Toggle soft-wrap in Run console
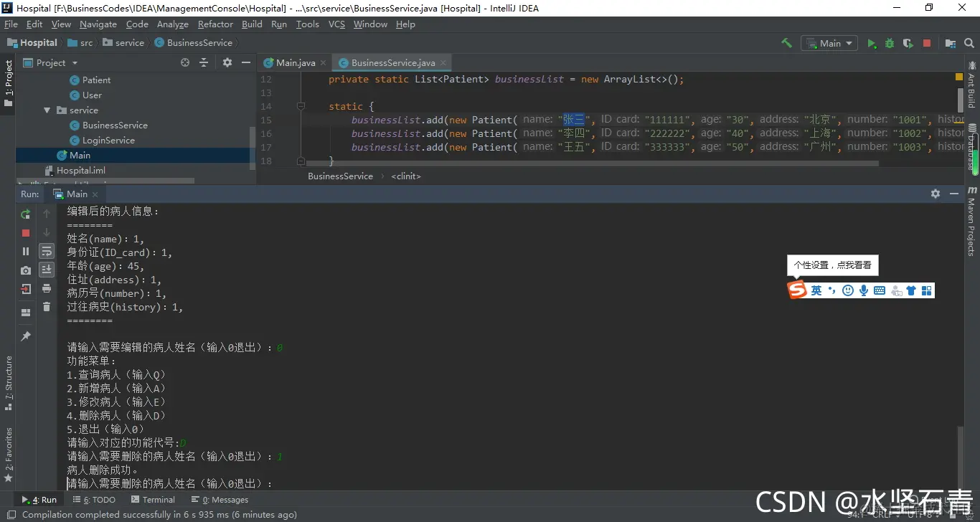This screenshot has width=980, height=522. point(47,251)
